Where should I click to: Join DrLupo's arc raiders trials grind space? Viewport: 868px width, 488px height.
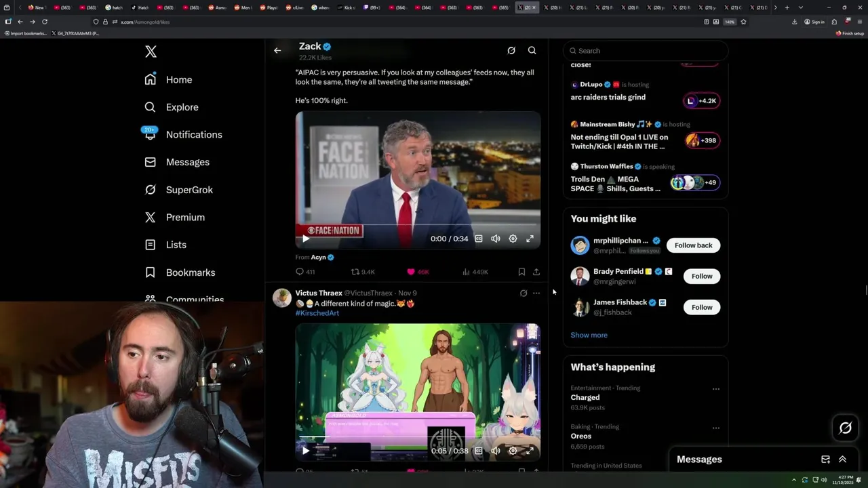tap(701, 101)
